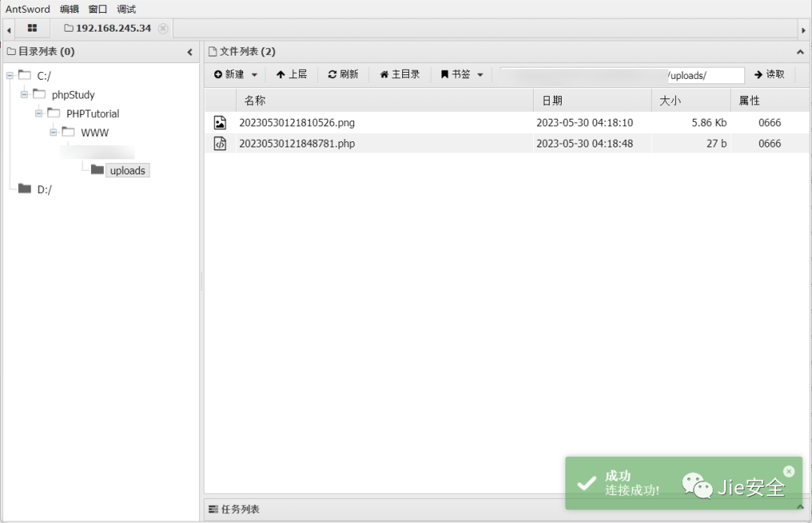Click the 读取 button

point(769,74)
